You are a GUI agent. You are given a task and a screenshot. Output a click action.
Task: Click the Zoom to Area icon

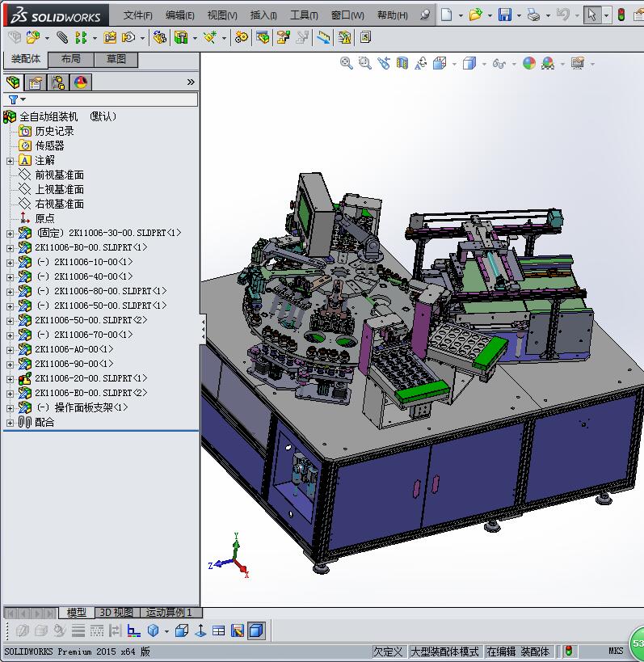[x=364, y=63]
